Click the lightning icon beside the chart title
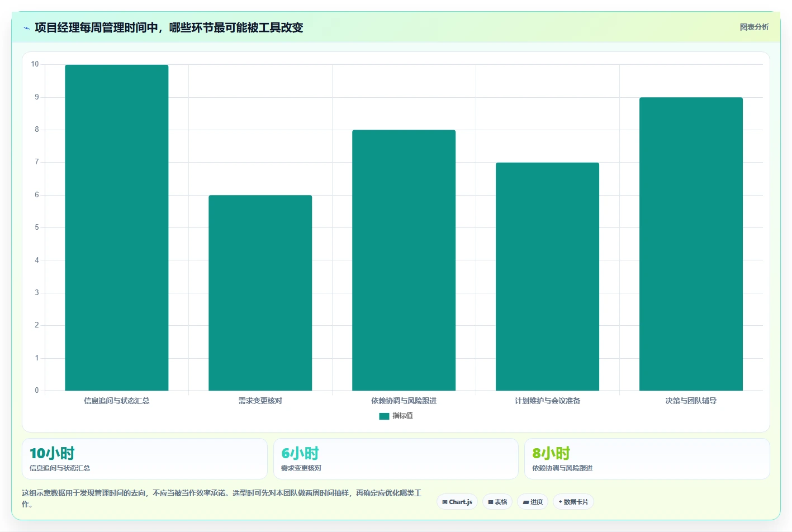This screenshot has width=792, height=532. coord(26,28)
